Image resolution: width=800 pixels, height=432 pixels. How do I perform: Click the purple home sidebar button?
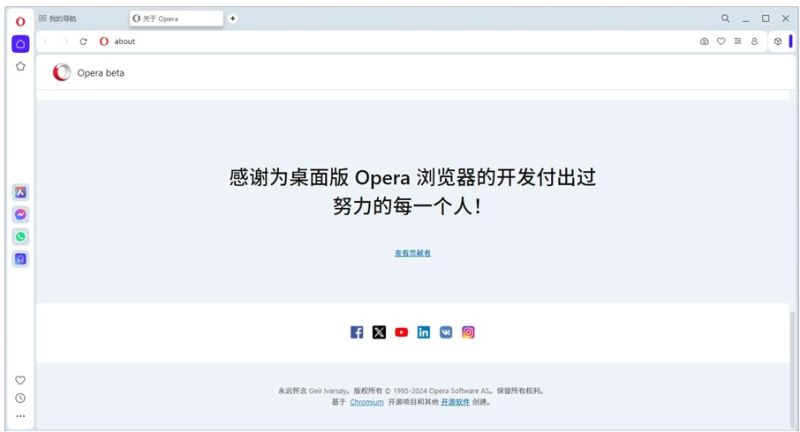tap(20, 44)
